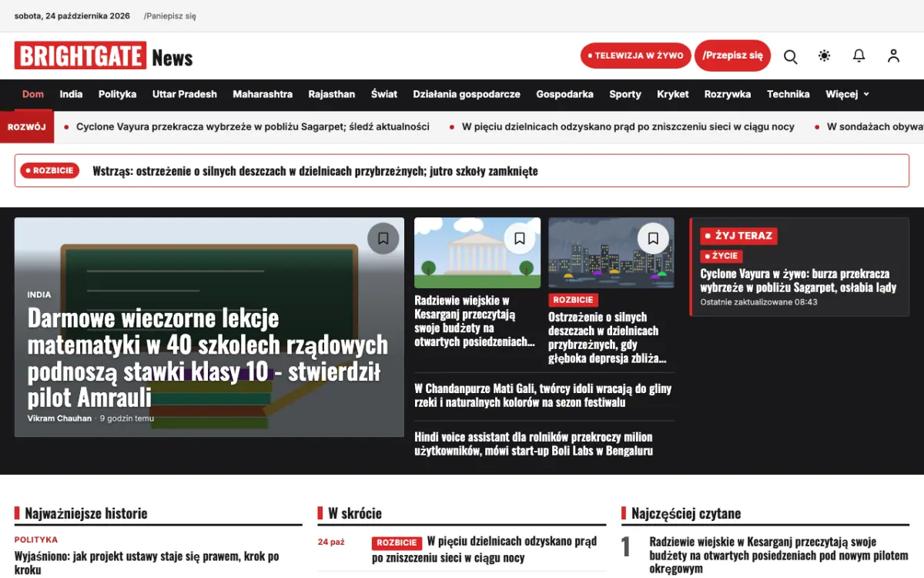Expand the Więcej dropdown menu
Viewport: 924px width, 578px height.
[847, 94]
